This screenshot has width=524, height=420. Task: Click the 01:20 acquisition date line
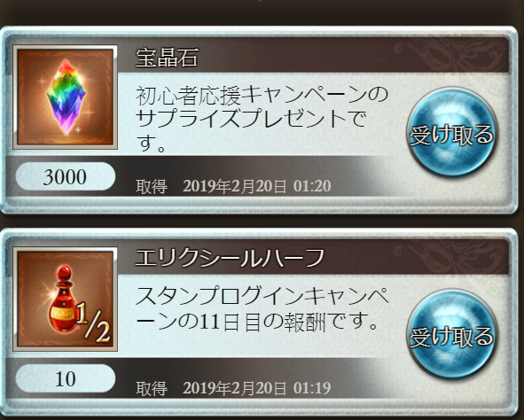(233, 186)
